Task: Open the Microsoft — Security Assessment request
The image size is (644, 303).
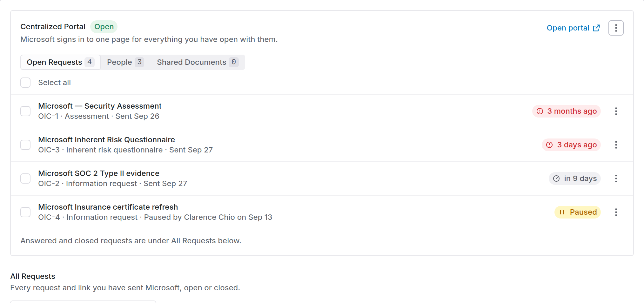Action: (100, 106)
